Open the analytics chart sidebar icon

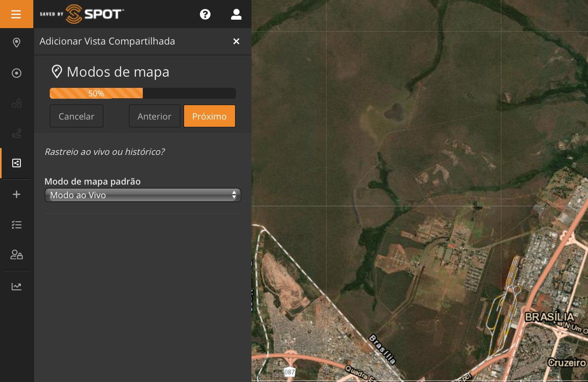(x=16, y=286)
